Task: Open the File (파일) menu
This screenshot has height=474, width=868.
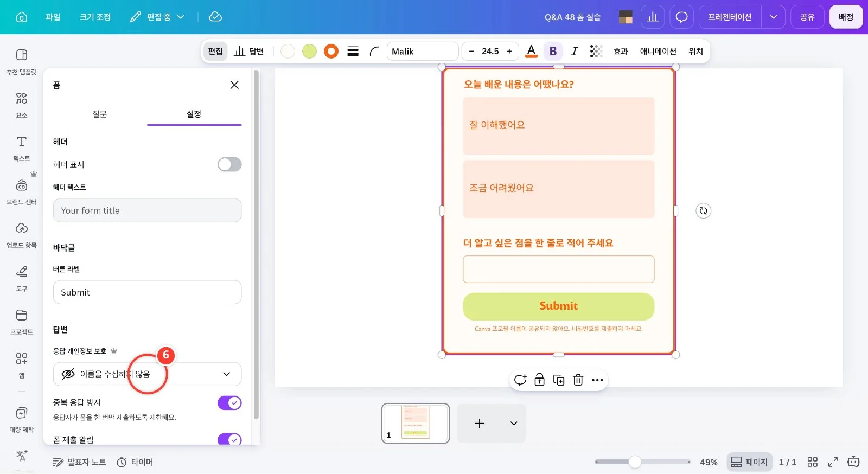Action: [53, 17]
